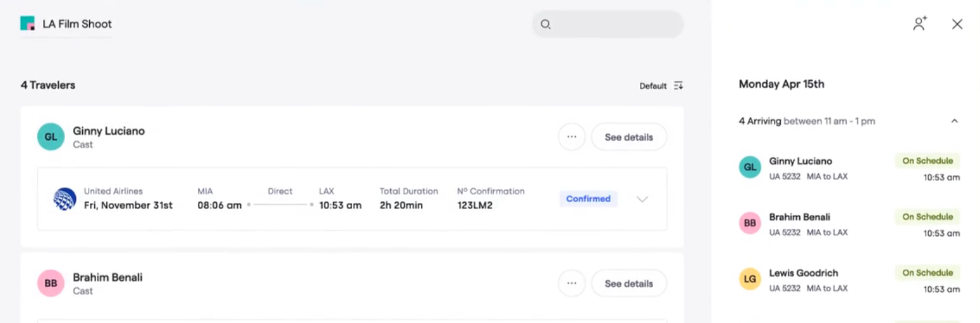Open the Default sort dropdown
Image resolution: width=980 pixels, height=323 pixels.
(653, 86)
